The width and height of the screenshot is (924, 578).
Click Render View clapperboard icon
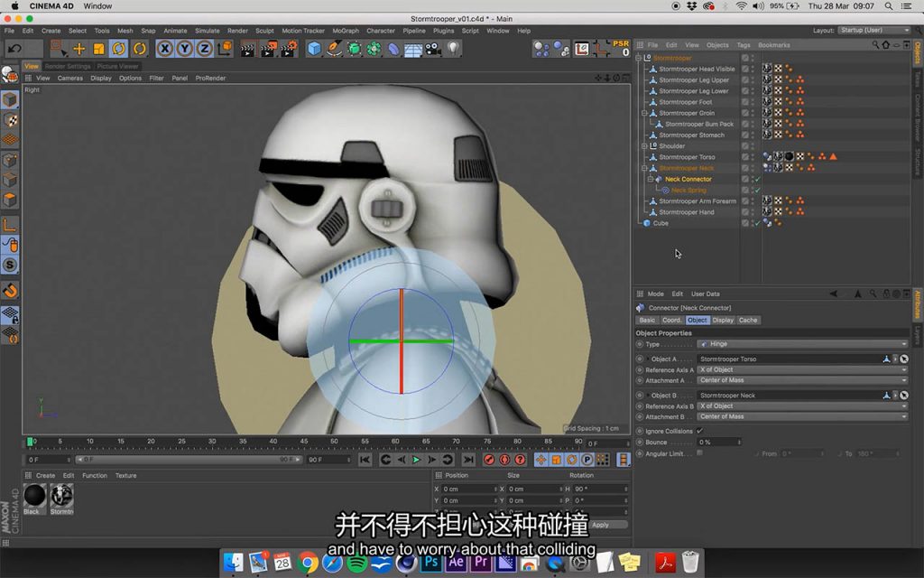coord(248,49)
